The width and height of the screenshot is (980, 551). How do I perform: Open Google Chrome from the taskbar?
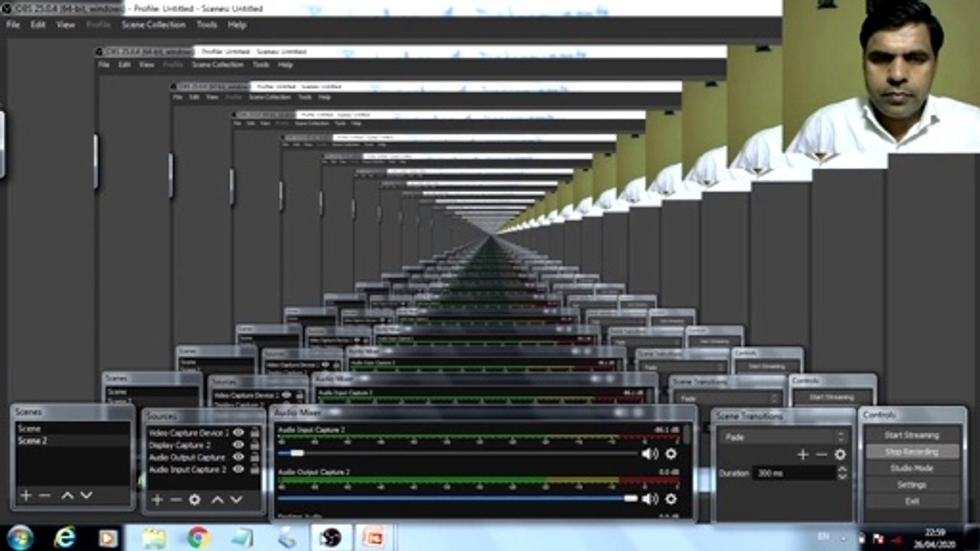click(198, 538)
